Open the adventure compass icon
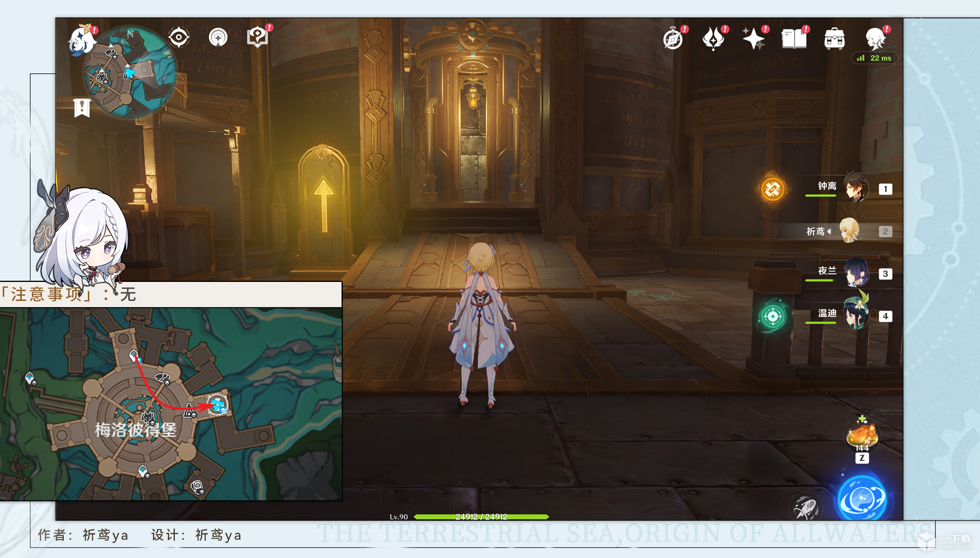The width and height of the screenshot is (980, 558). point(673,39)
